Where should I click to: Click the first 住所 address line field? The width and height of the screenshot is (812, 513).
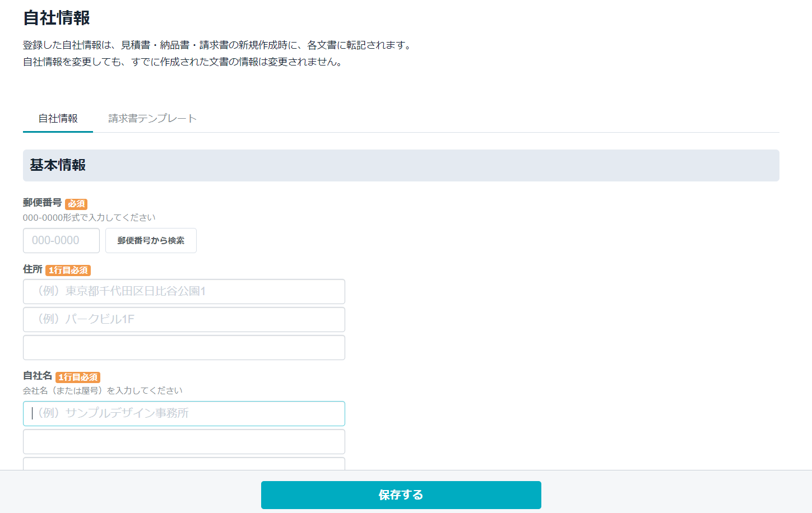(184, 291)
